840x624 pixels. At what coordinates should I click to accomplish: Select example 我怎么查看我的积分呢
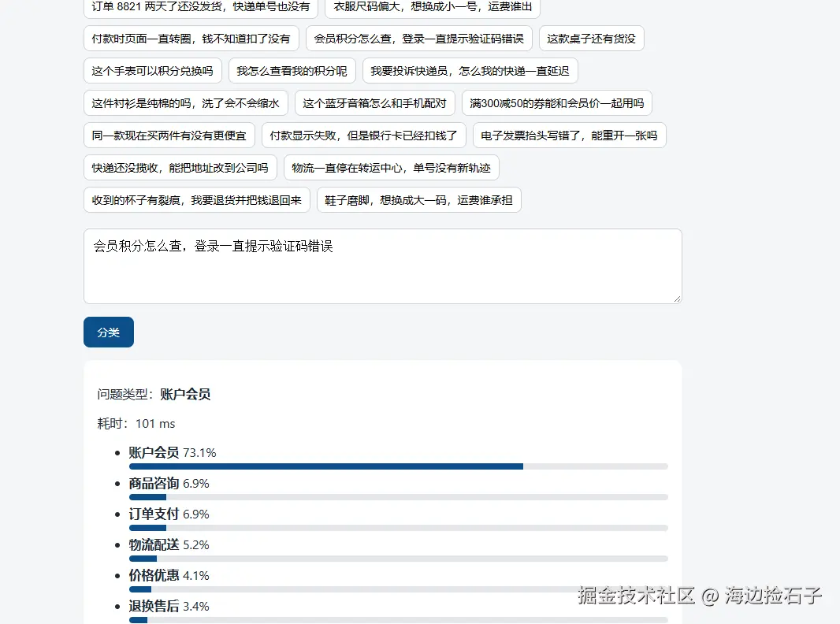pos(292,71)
